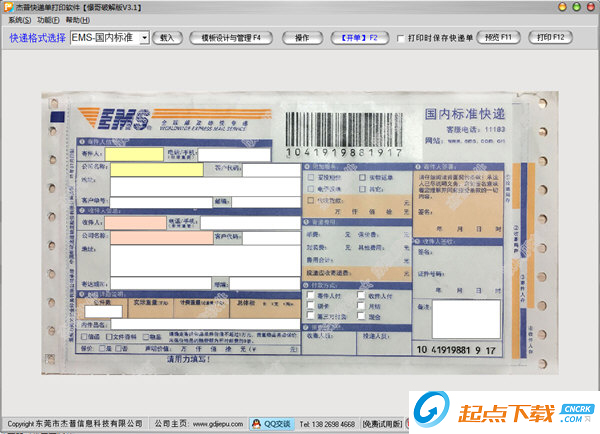Enable 打印时保存快递单 checkbox
600x434 pixels.
pyautogui.click(x=401, y=38)
